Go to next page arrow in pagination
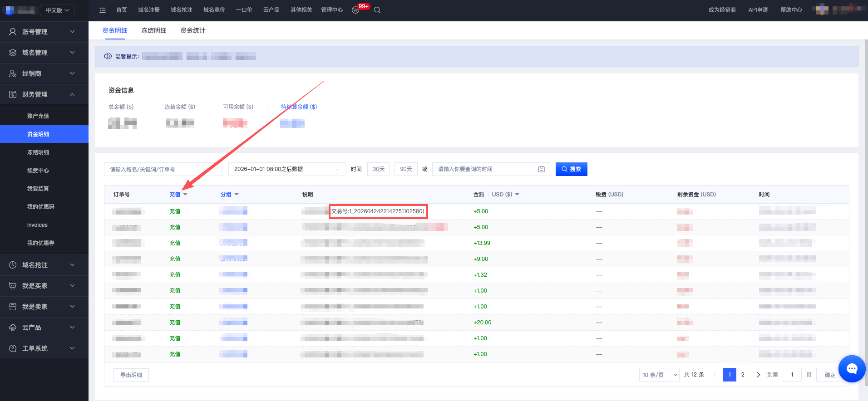 (x=758, y=375)
